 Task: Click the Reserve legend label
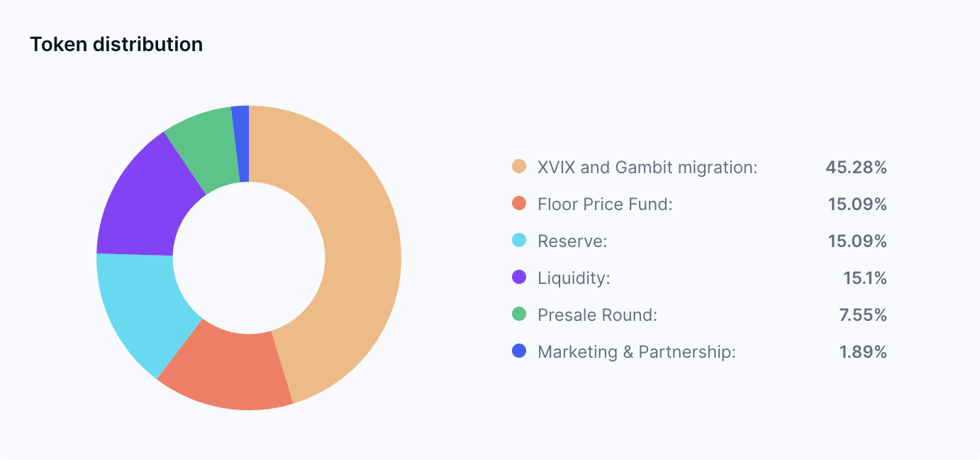[572, 241]
